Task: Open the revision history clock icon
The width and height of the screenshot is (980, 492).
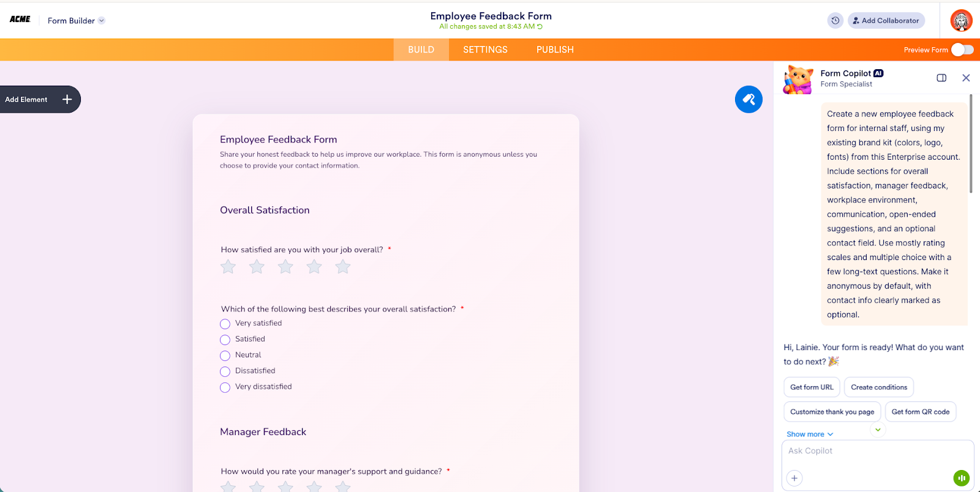Action: [835, 21]
